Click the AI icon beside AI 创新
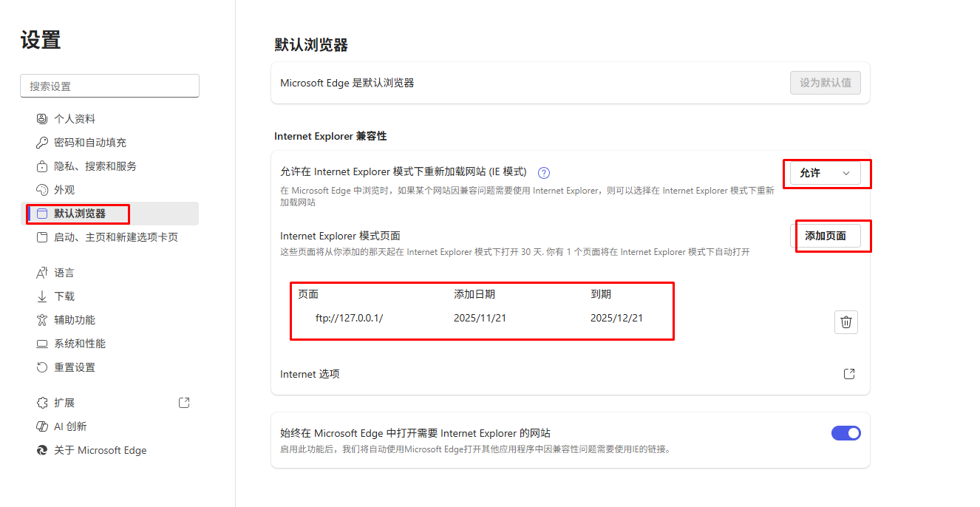The image size is (980, 507). coord(42,426)
